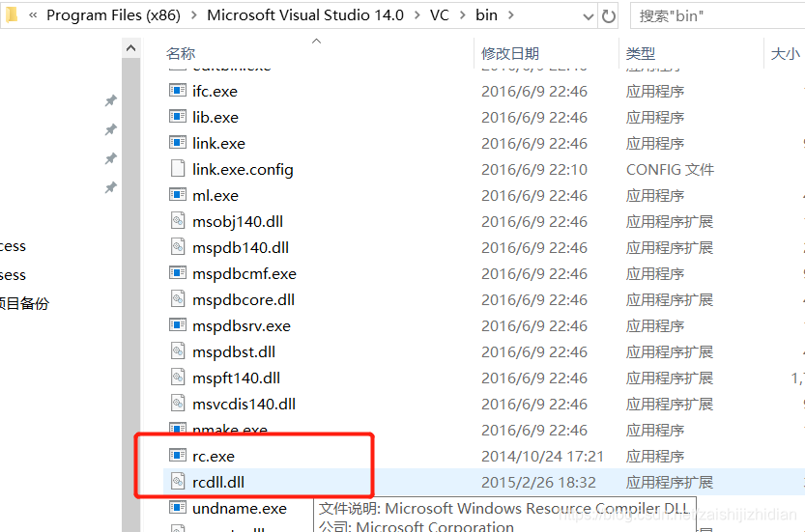The image size is (805, 532).
Task: Select the mspft140.dll file name
Action: pos(236,378)
